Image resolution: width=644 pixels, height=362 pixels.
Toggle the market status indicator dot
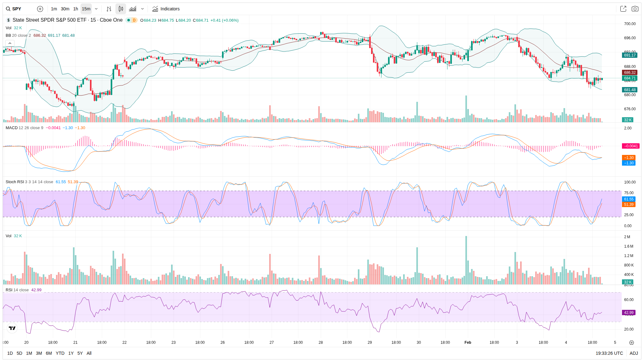tap(129, 20)
